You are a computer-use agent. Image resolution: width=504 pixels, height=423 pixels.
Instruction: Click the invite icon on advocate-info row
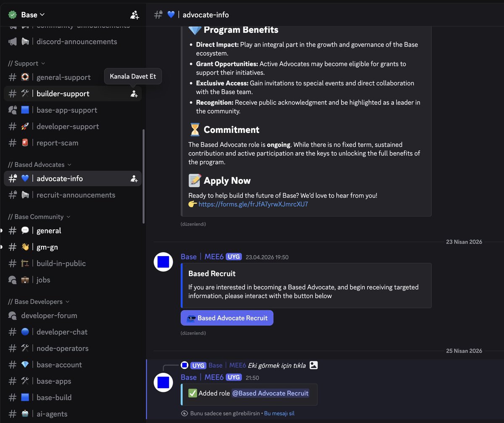134,179
